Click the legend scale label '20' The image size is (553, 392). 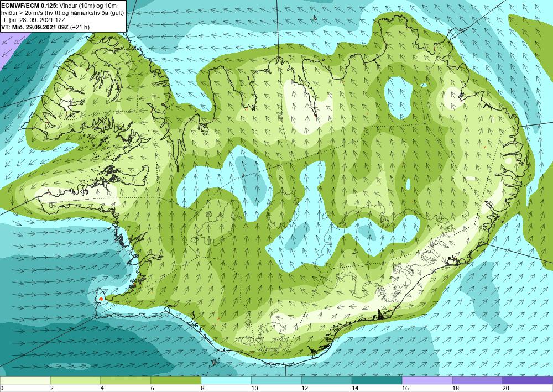pyautogui.click(x=505, y=389)
